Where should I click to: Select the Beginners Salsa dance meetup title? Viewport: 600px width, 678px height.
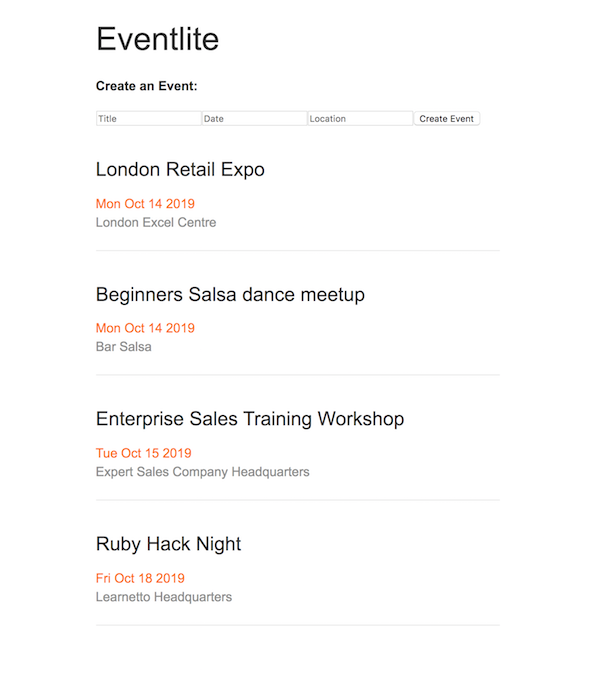[x=230, y=295]
